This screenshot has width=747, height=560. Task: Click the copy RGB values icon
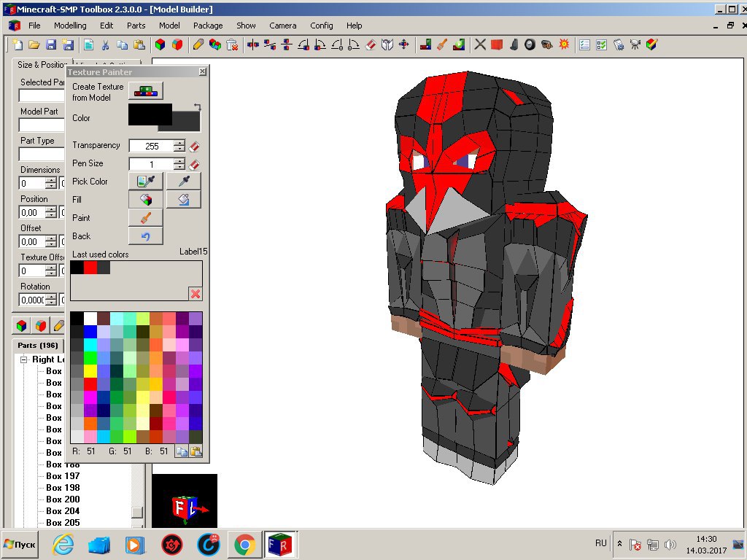pyautogui.click(x=182, y=451)
